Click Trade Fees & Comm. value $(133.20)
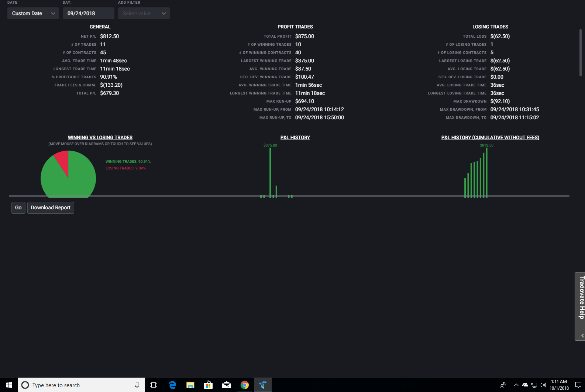 [x=111, y=85]
